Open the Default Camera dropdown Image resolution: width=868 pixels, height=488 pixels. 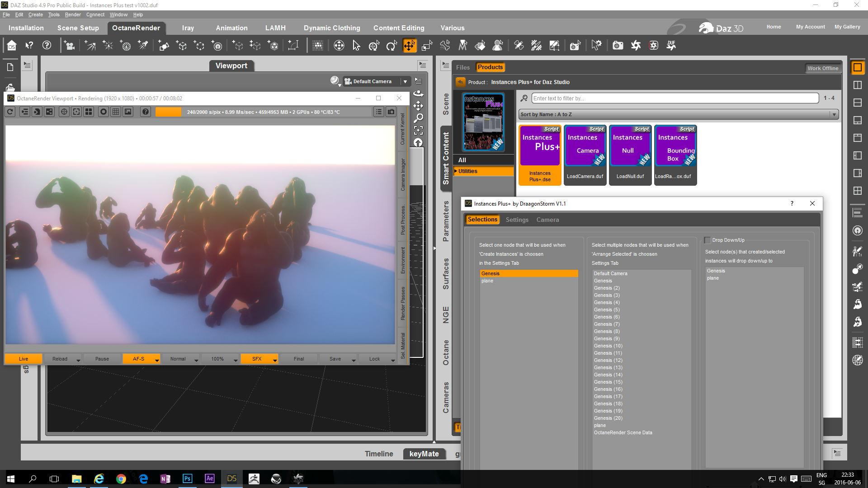(x=405, y=81)
